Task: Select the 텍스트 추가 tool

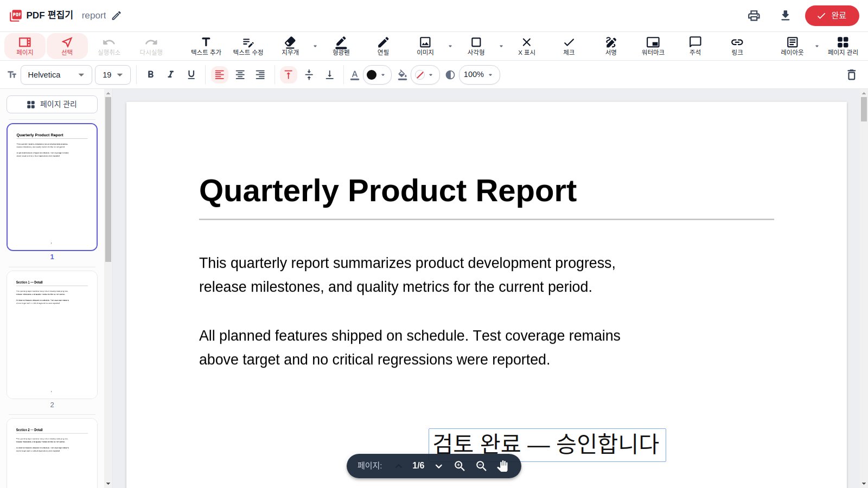Action: coord(206,46)
